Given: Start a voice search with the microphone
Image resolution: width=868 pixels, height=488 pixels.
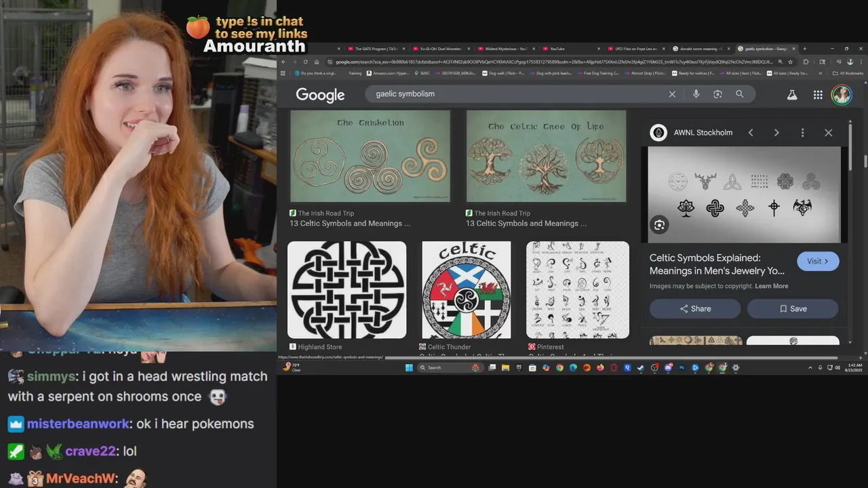Looking at the screenshot, I should tap(696, 94).
